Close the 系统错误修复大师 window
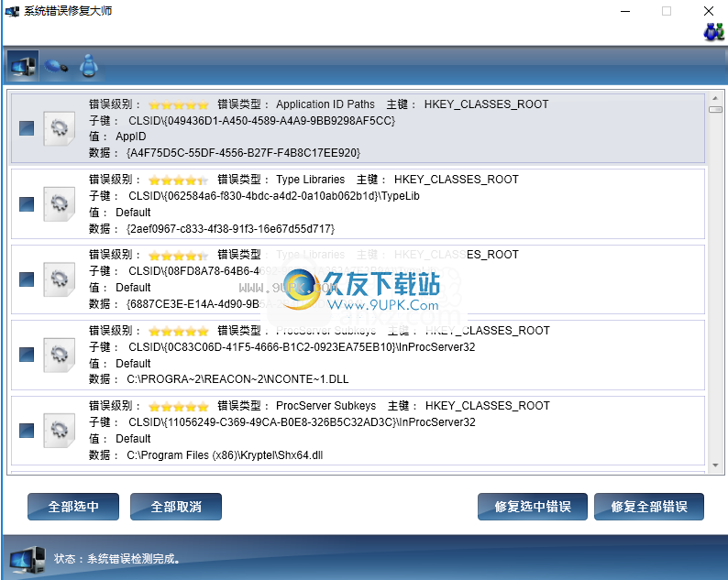Image resolution: width=728 pixels, height=580 pixels. [x=709, y=11]
